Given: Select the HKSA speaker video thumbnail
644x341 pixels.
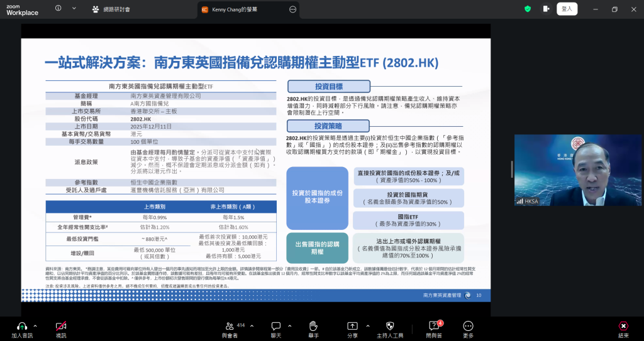Looking at the screenshot, I should 577,170.
